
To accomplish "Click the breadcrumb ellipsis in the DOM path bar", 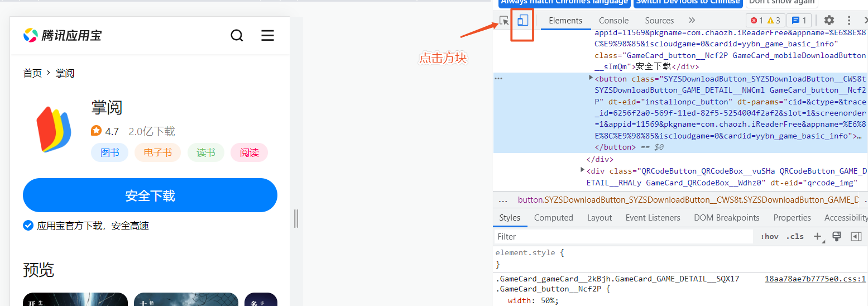I will 503,200.
